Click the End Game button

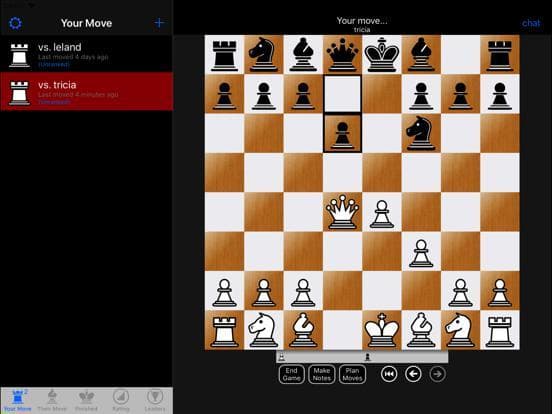(x=291, y=374)
